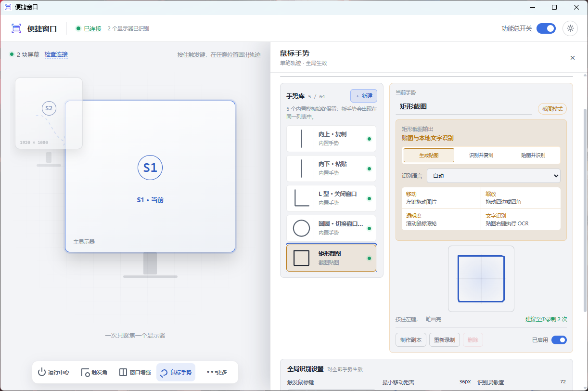This screenshot has height=391, width=588.
Task: Click the L-shape gesture icon
Action: pos(301,198)
